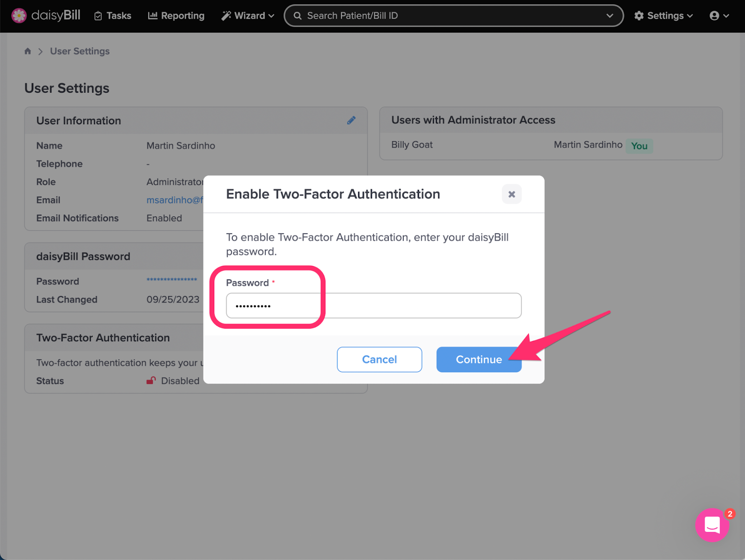The image size is (745, 560).
Task: Click the home breadcrumb icon
Action: [x=27, y=51]
